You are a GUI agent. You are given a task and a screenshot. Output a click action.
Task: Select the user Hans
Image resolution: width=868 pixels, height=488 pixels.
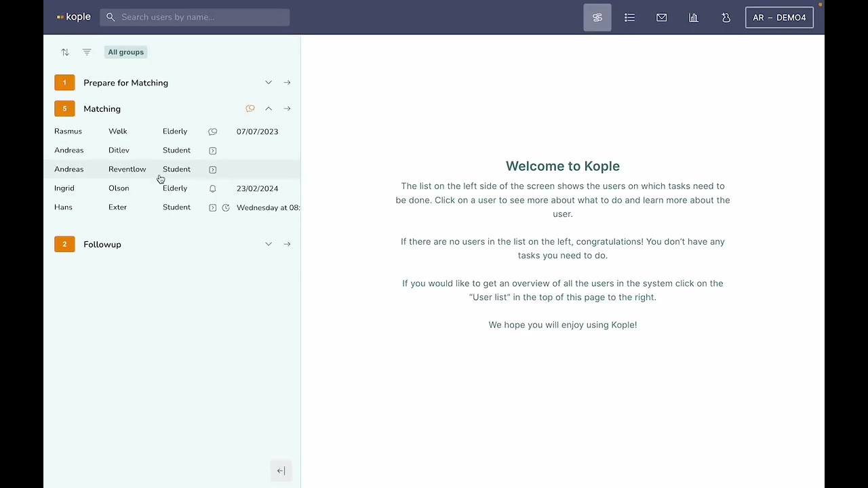coord(63,207)
